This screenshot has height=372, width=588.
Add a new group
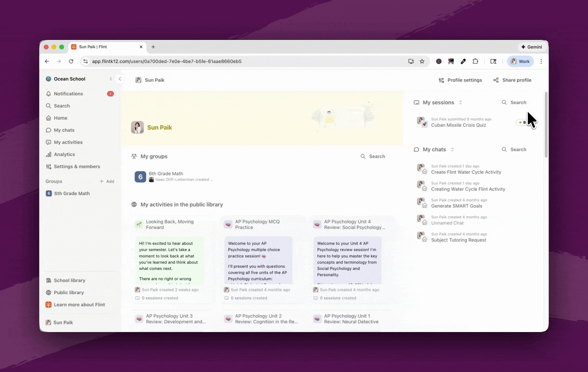point(107,182)
